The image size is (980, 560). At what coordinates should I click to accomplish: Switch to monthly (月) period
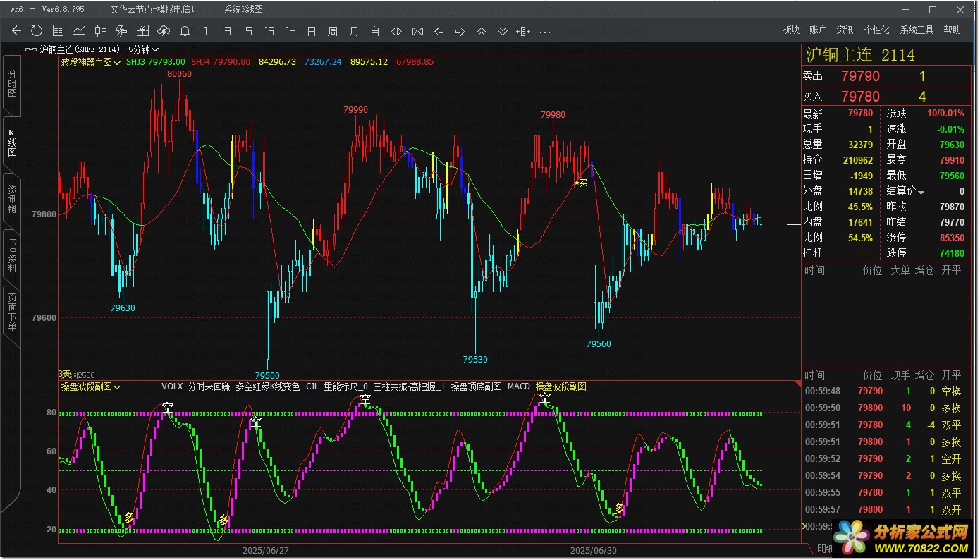point(354,30)
